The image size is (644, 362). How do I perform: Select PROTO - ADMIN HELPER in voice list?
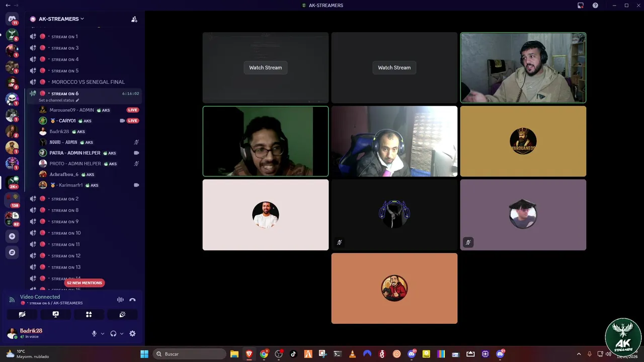(89, 163)
